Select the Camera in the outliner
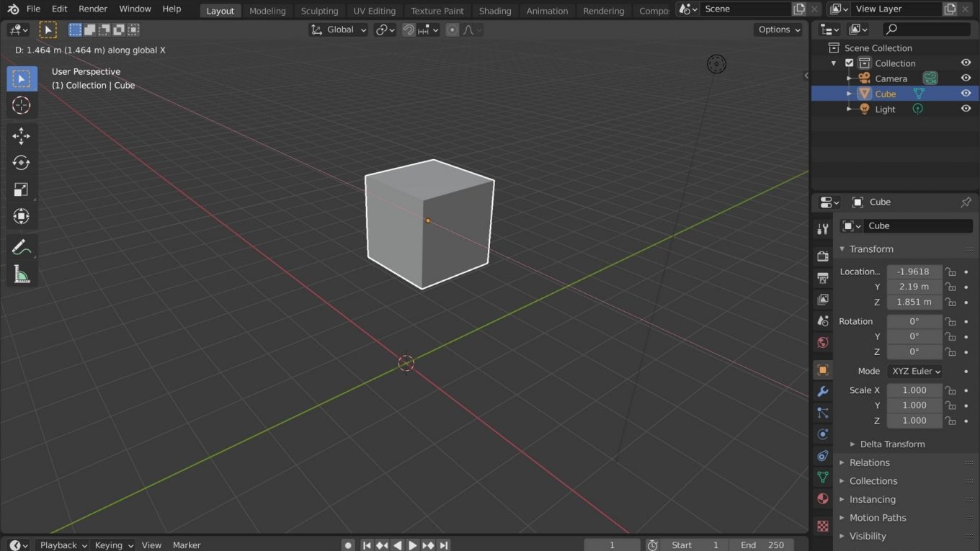 891,79
